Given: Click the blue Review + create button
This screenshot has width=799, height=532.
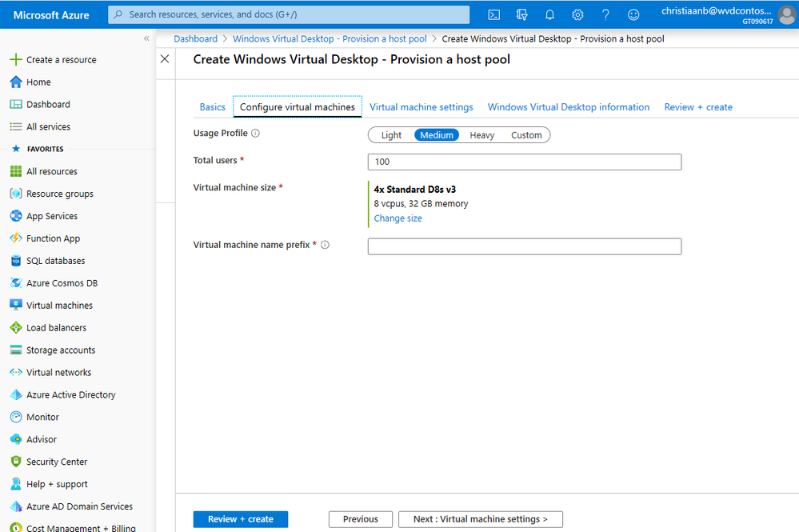Looking at the screenshot, I should pyautogui.click(x=241, y=519).
